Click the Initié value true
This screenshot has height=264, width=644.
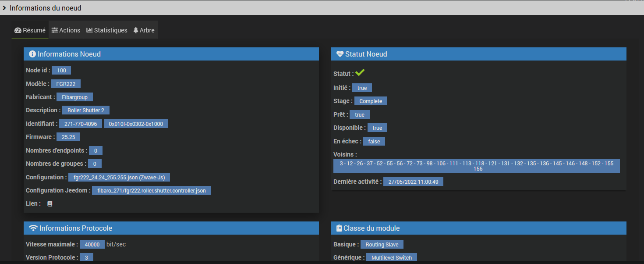[x=362, y=88]
